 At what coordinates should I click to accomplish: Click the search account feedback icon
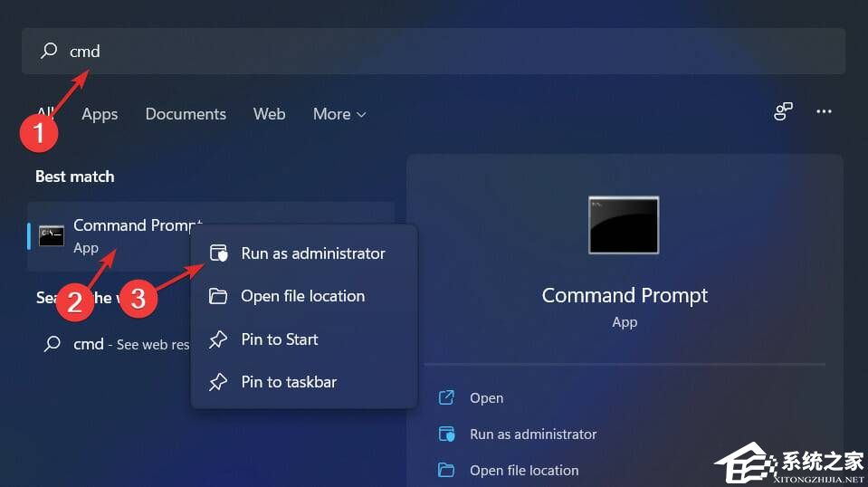point(783,111)
